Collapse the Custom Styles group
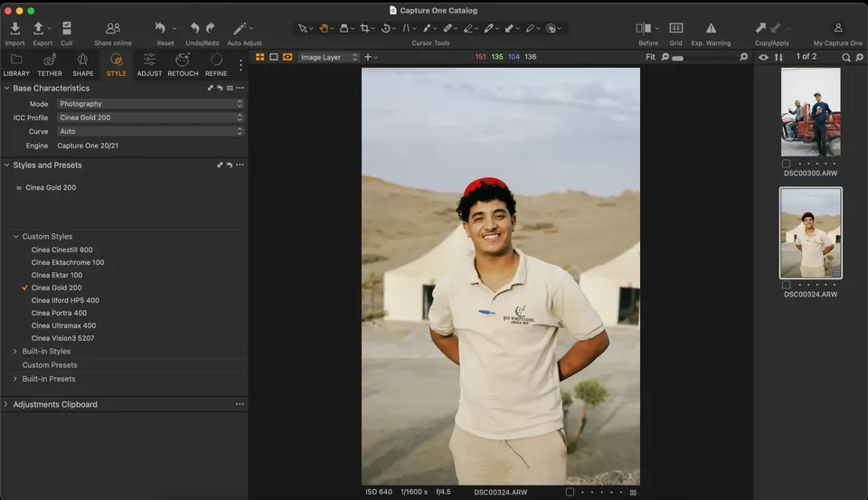The image size is (868, 500). [x=15, y=236]
